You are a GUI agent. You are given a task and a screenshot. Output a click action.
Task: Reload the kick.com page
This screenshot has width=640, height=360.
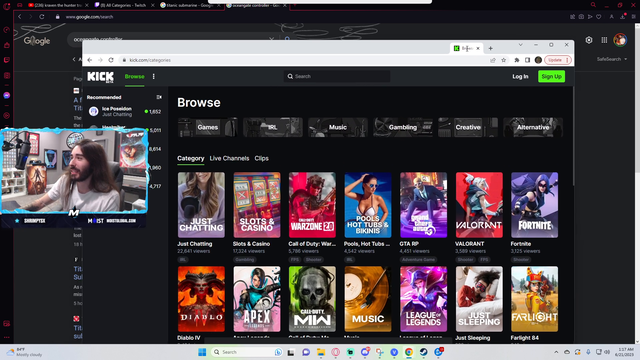coord(111,60)
